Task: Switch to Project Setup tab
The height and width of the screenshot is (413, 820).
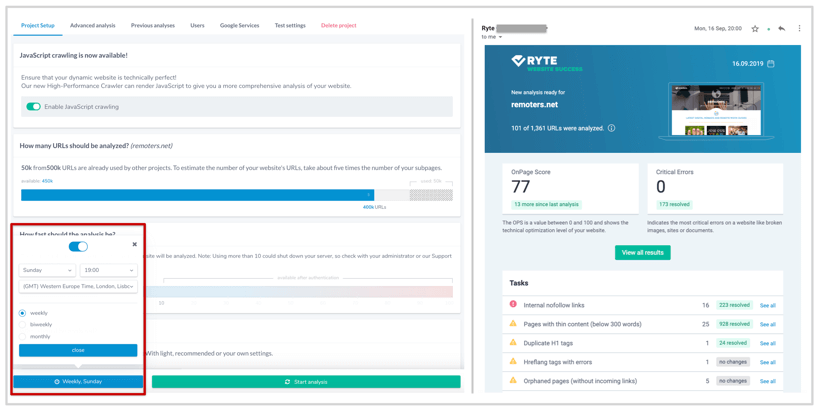Action: (x=38, y=25)
